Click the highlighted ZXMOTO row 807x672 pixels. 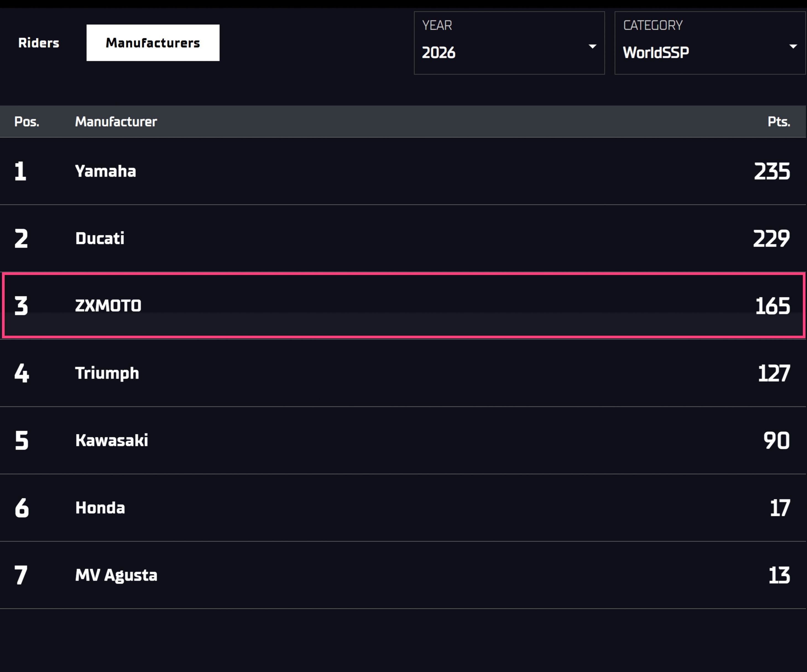point(403,306)
